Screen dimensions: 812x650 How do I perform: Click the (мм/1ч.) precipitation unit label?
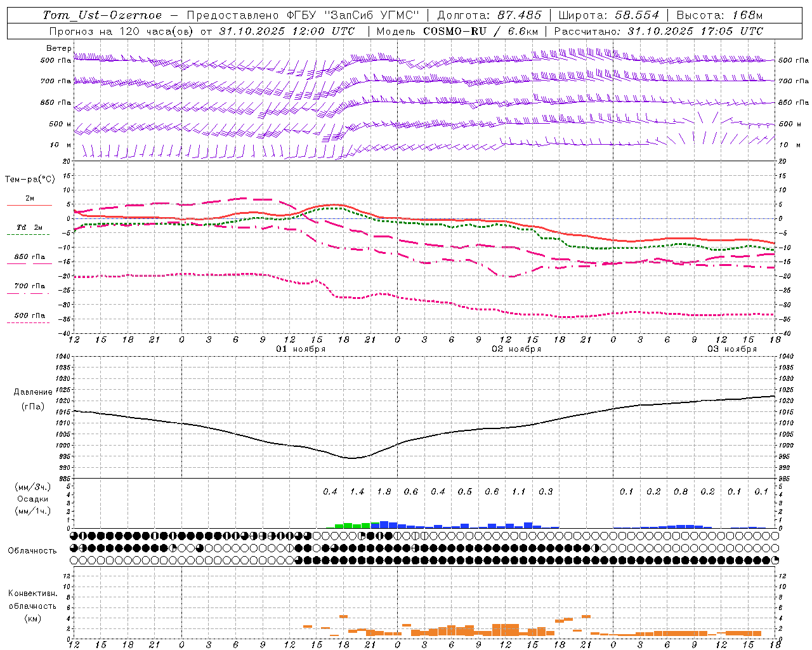pos(33,511)
